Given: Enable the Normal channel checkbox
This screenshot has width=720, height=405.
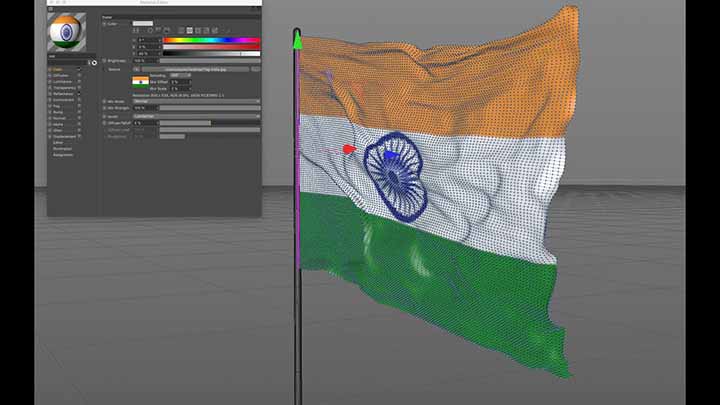Looking at the screenshot, I should click(79, 118).
